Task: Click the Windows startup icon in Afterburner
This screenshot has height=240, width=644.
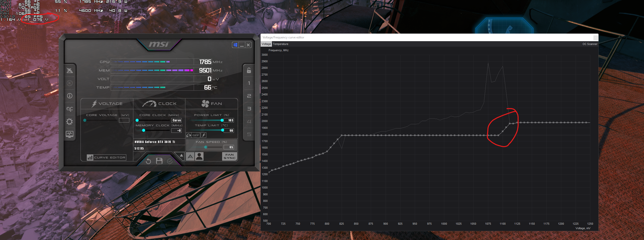Action: (x=235, y=45)
